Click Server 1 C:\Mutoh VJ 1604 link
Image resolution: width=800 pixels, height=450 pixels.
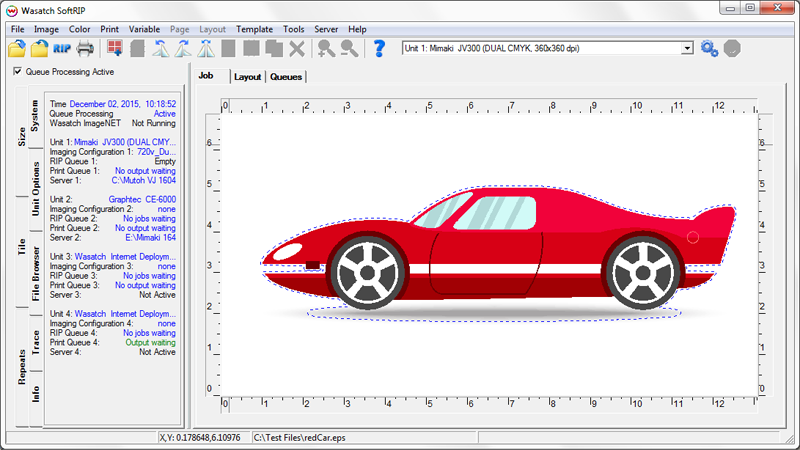click(x=144, y=180)
